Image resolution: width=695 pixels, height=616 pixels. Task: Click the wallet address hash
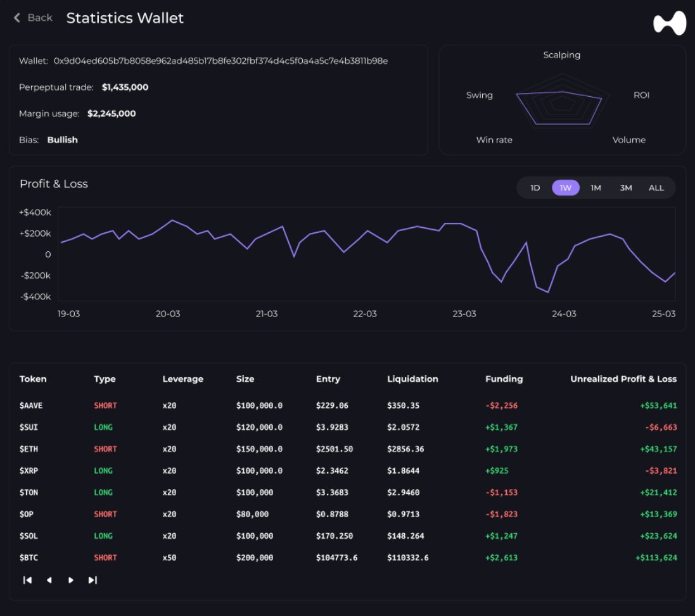(x=220, y=61)
